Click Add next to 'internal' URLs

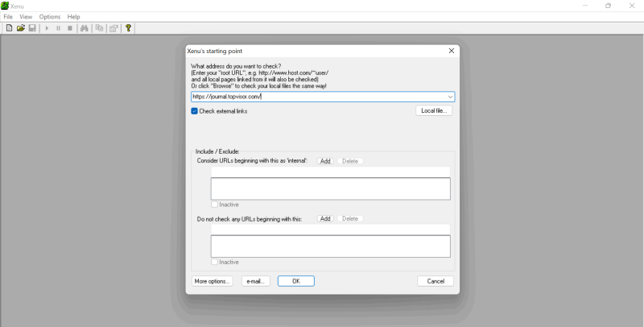click(x=325, y=161)
